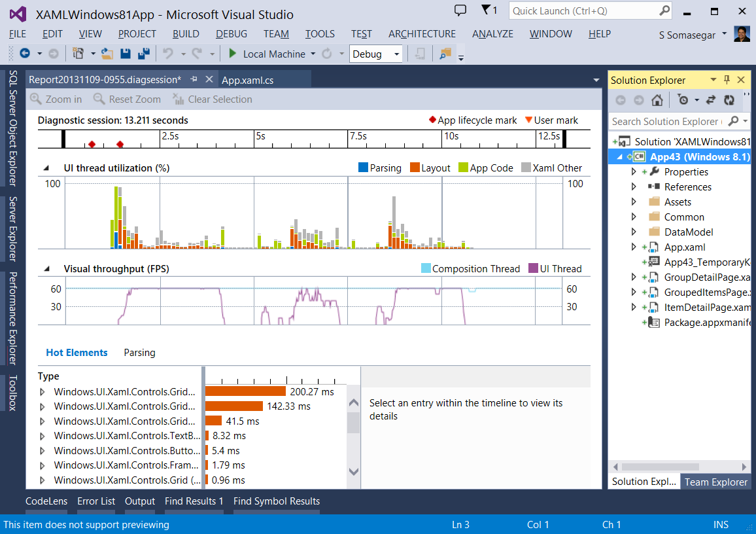Viewport: 756px width, 534px height.
Task: Open the ANALYZE menu
Action: [492, 34]
